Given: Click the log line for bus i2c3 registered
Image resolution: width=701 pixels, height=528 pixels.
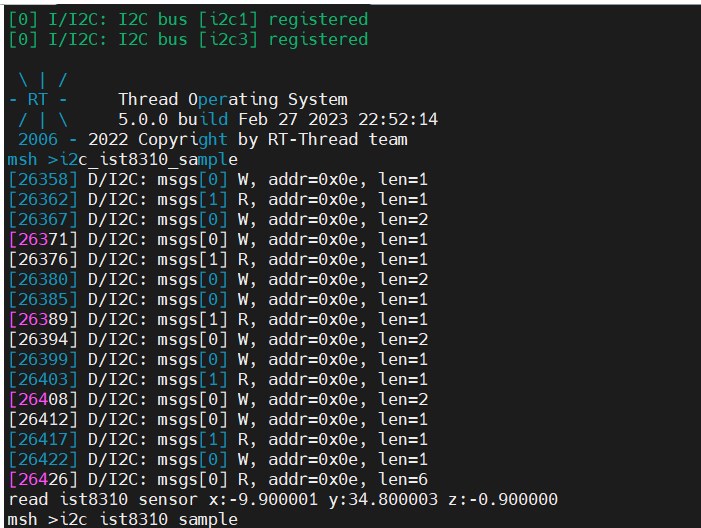Looking at the screenshot, I should pos(188,40).
